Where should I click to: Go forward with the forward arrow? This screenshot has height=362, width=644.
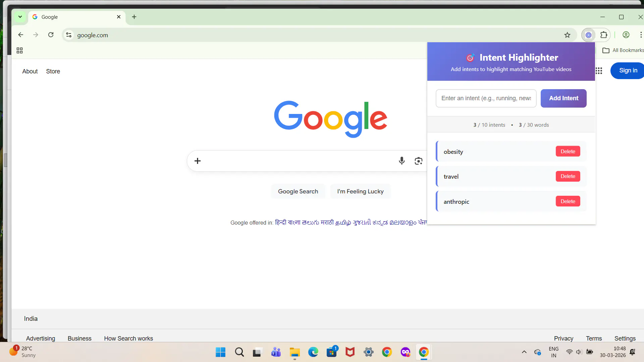pyautogui.click(x=36, y=35)
